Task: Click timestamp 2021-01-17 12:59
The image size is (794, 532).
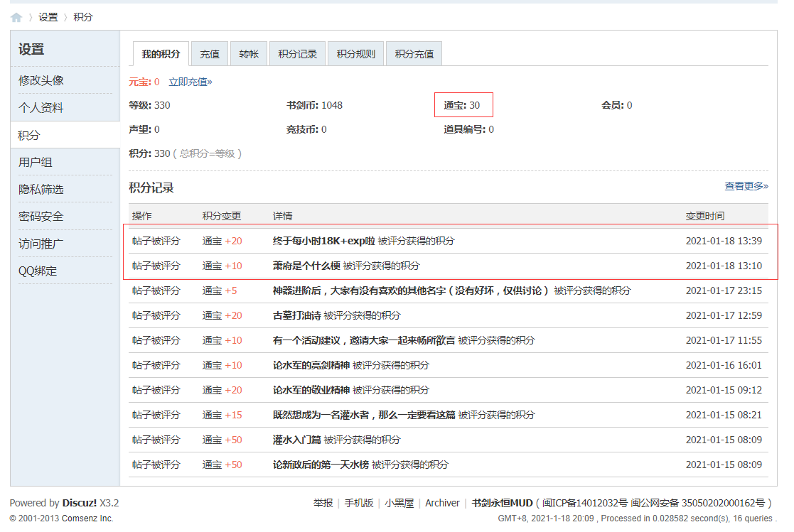Action: [x=724, y=315]
